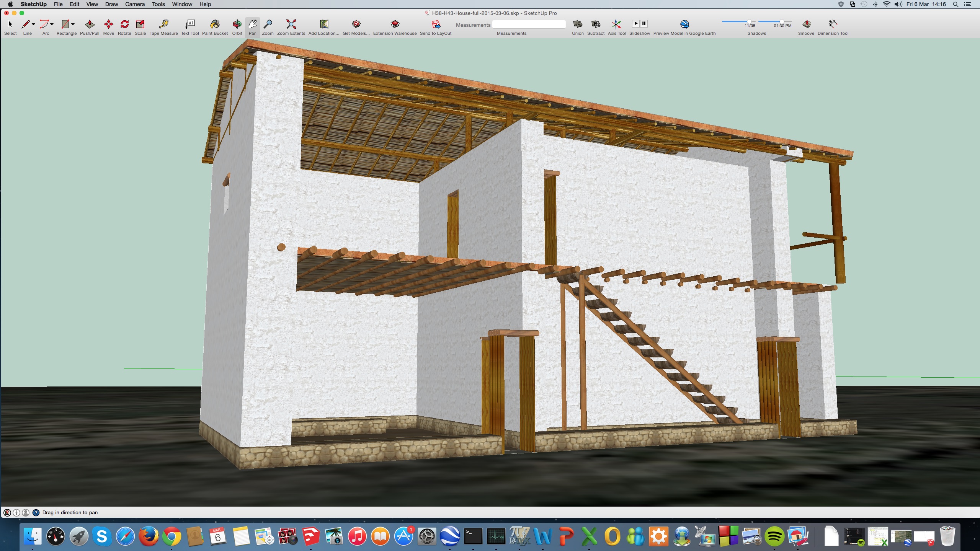Click the shadow date slider handle
Image resolution: width=980 pixels, height=551 pixels.
coord(749,22)
